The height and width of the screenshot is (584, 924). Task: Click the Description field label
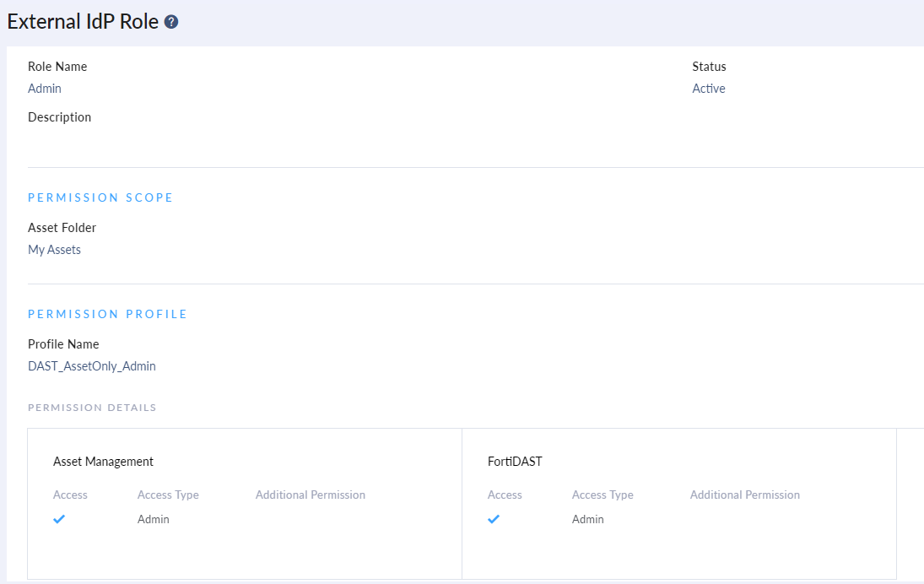[x=60, y=117]
